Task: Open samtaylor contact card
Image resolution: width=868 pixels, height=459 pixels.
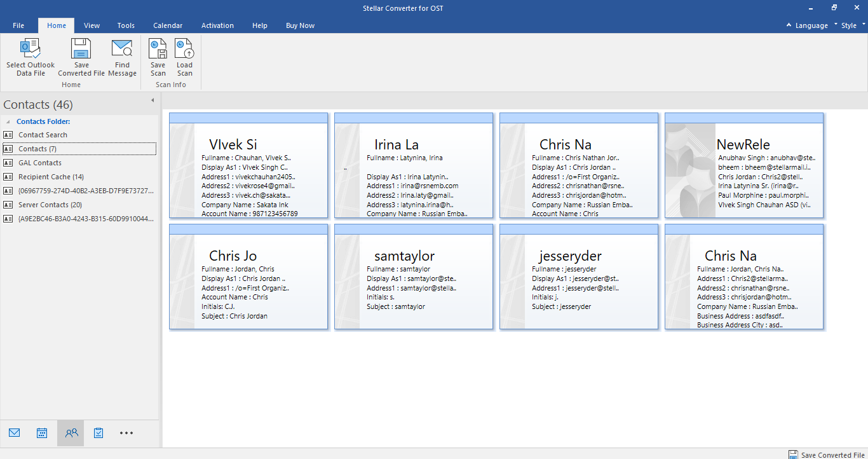Action: tap(414, 277)
